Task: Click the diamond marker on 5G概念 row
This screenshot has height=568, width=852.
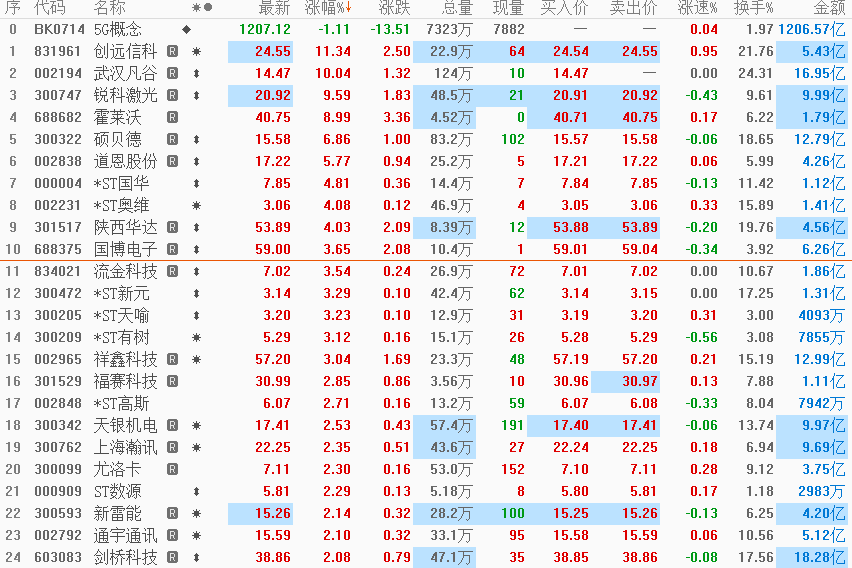Action: pos(186,29)
